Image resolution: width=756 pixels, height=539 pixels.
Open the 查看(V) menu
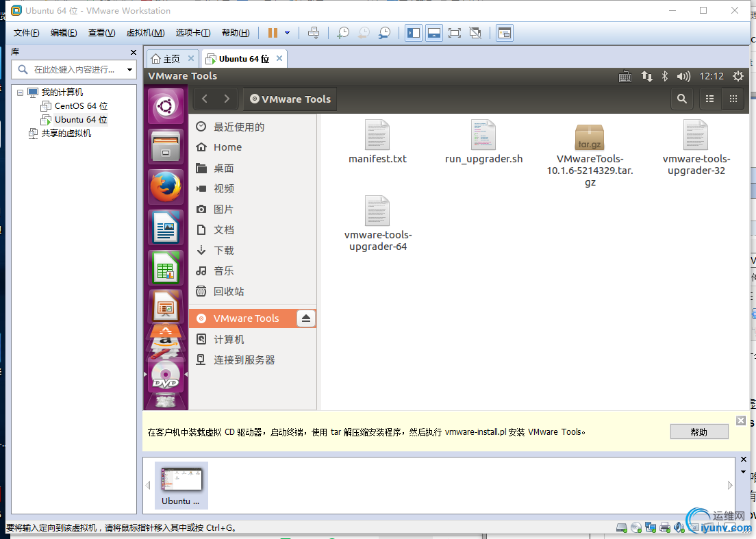click(102, 33)
